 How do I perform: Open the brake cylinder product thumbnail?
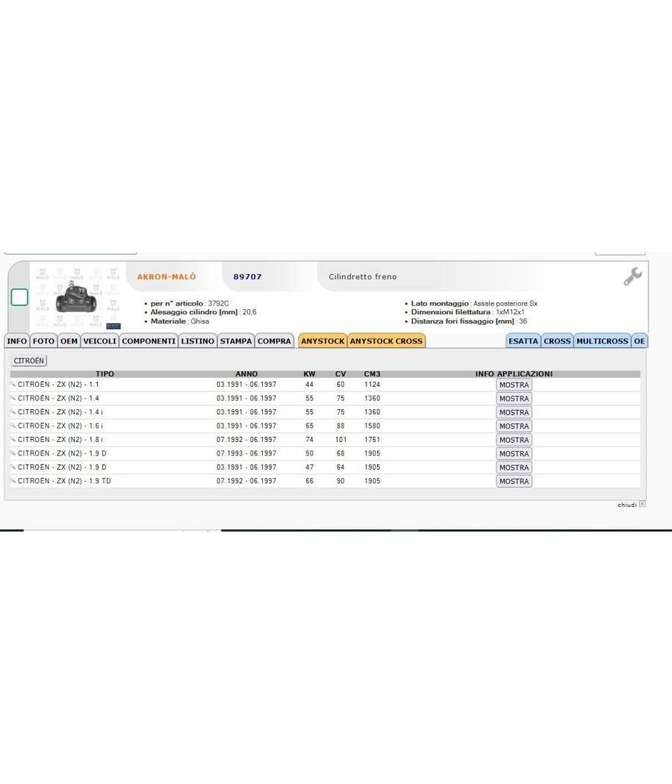[78, 297]
